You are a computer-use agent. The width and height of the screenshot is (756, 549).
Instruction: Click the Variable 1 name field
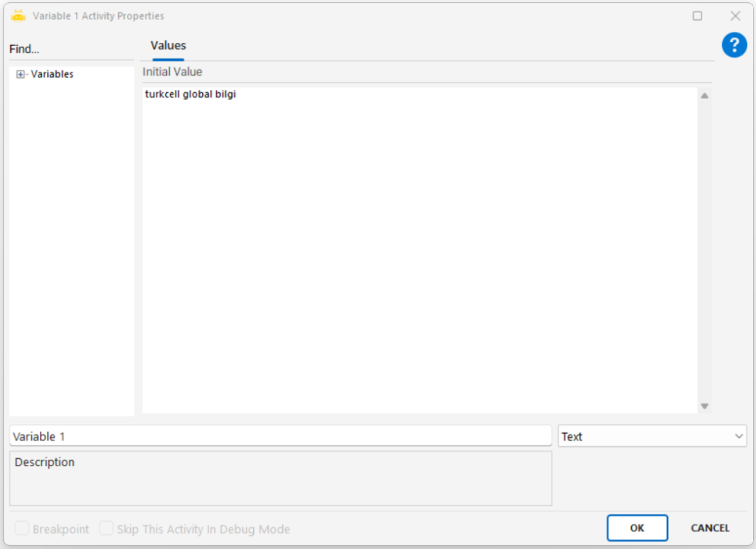280,437
